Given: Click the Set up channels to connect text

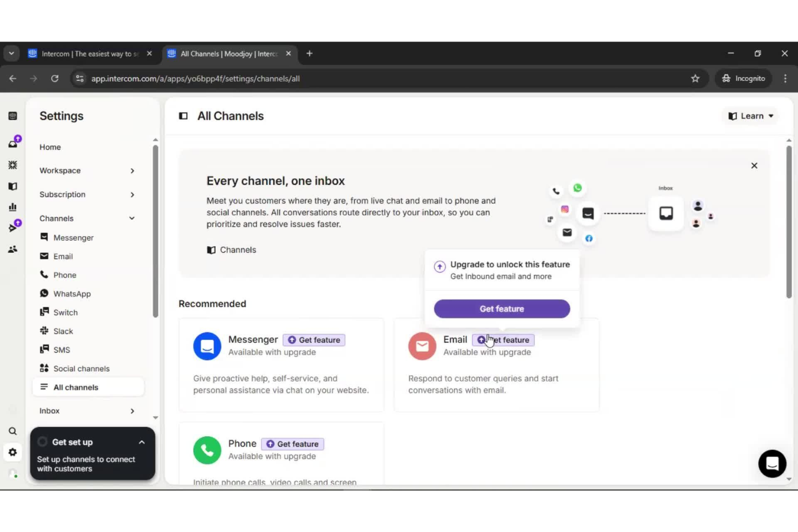Looking at the screenshot, I should click(86, 464).
